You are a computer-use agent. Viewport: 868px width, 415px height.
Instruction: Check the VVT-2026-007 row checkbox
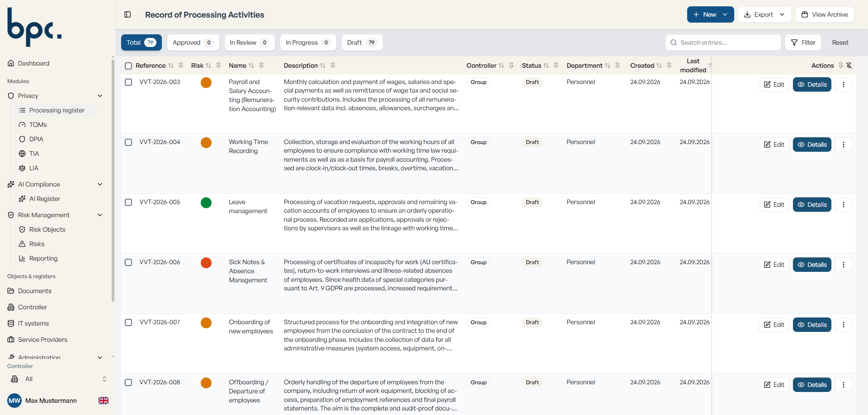coord(128,322)
